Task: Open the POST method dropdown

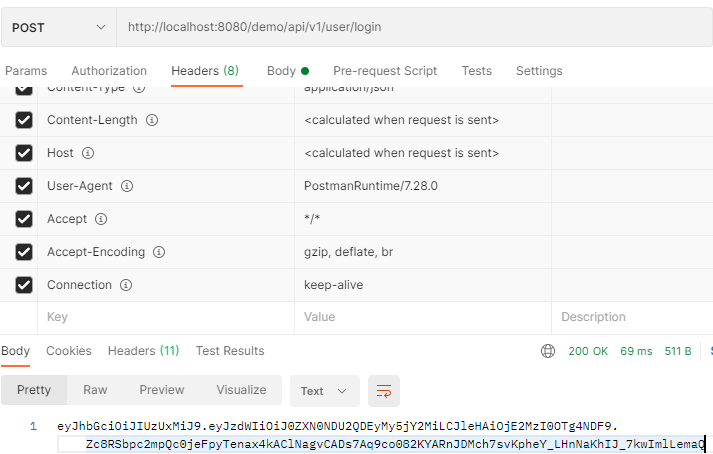Action: tap(59, 27)
